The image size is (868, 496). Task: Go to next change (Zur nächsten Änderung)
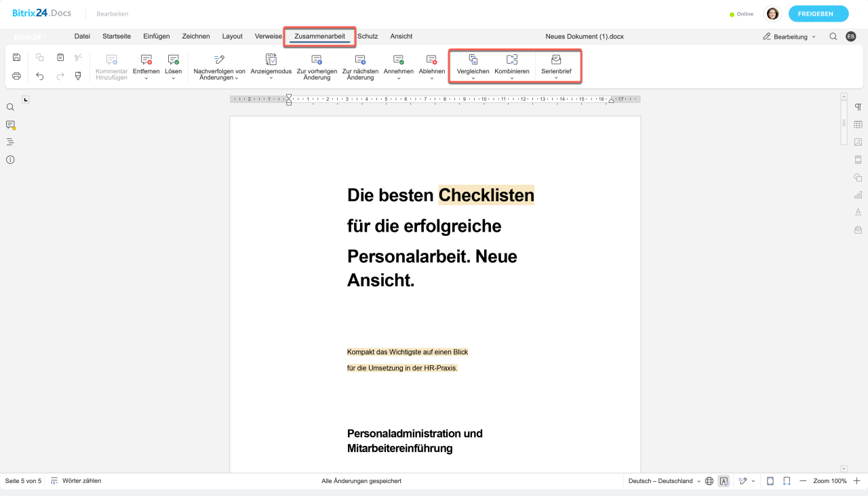coord(360,68)
